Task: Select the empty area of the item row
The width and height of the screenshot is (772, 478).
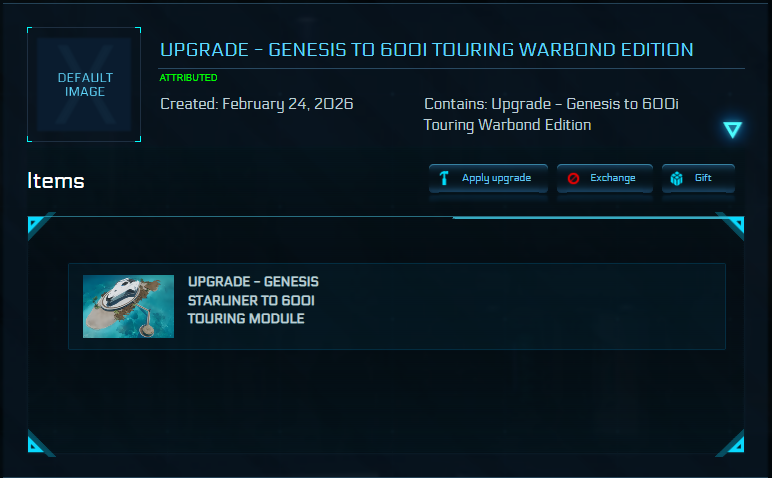Action: pyautogui.click(x=520, y=306)
